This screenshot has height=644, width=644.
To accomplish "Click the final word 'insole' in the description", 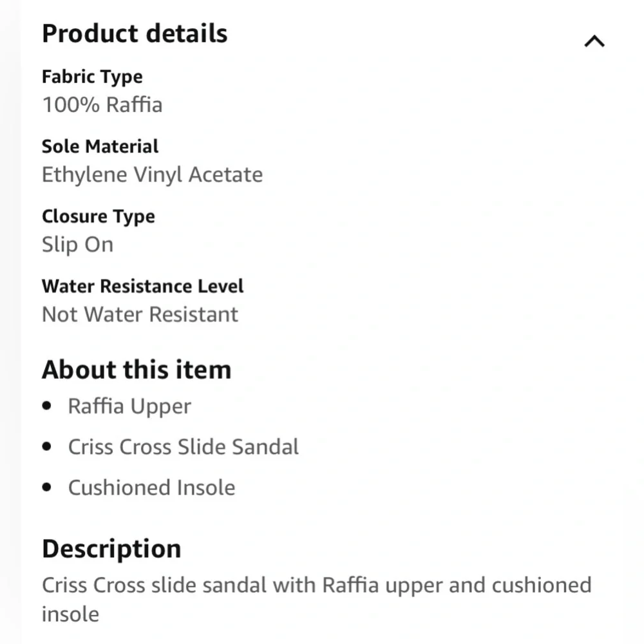I will tap(71, 614).
